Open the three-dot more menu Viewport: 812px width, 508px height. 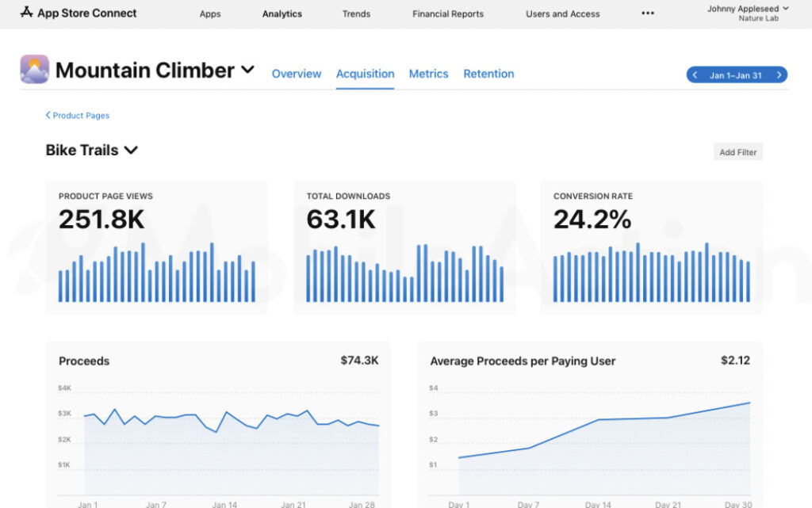tap(648, 13)
